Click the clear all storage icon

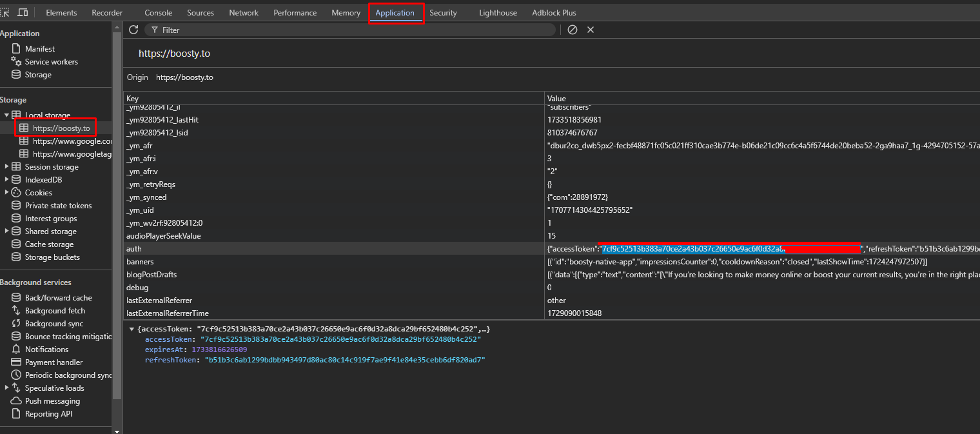point(572,30)
